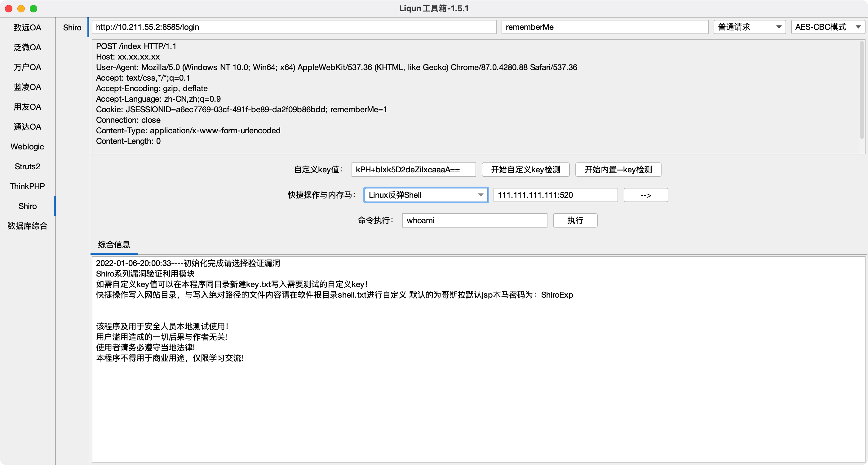The height and width of the screenshot is (465, 868).
Task: Switch to the 泛微OA module
Action: coord(27,47)
